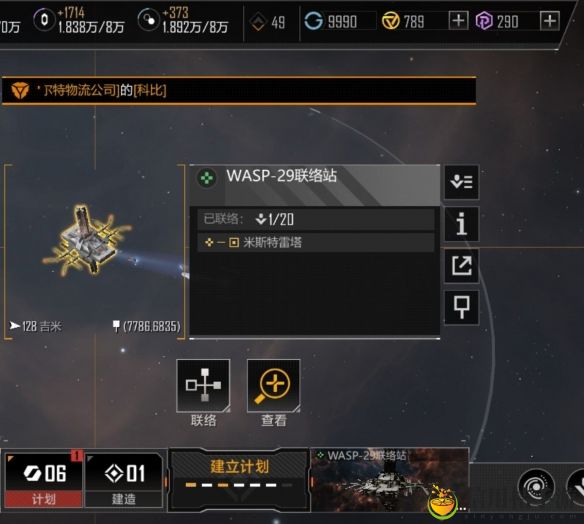This screenshot has width=584, height=524.
Task: Click the 联络 network icon button
Action: tap(203, 386)
